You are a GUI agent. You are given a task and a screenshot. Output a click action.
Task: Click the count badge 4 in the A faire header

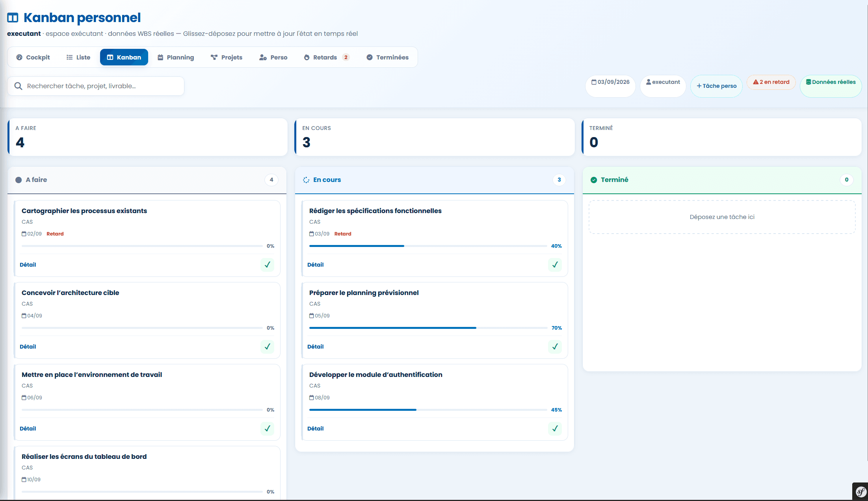(271, 180)
